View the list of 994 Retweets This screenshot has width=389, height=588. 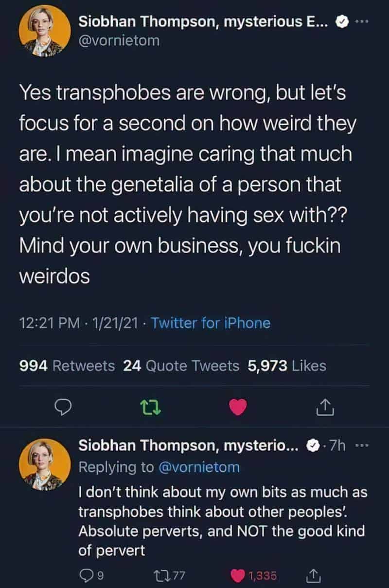[x=67, y=366]
